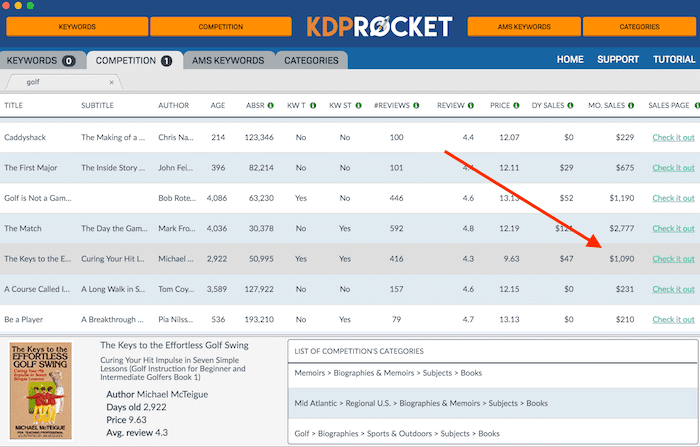The width and height of the screenshot is (700, 447).
Task: Click author Bob Rote... cell
Action: pyautogui.click(x=177, y=198)
